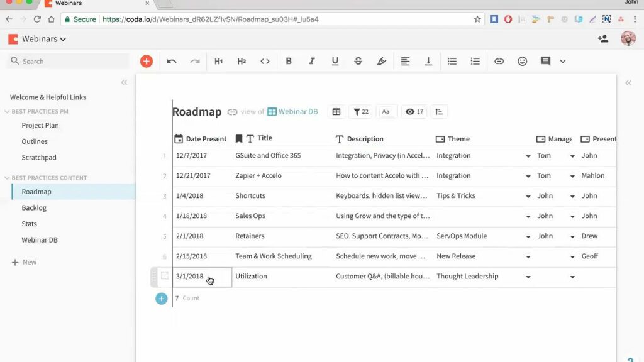Toggle bold formatting
The image size is (644, 362).
coord(289,61)
